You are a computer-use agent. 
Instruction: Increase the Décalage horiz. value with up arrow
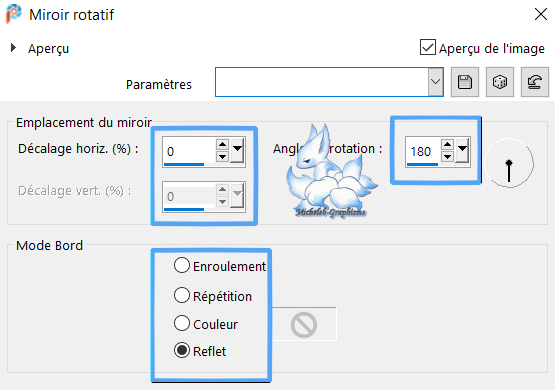tap(222, 144)
